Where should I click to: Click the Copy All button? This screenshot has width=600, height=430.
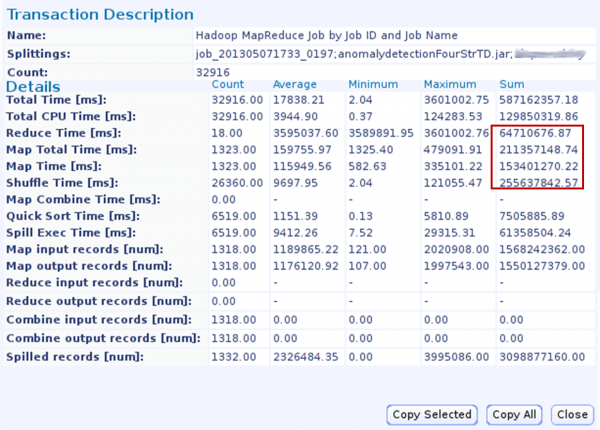coord(514,415)
